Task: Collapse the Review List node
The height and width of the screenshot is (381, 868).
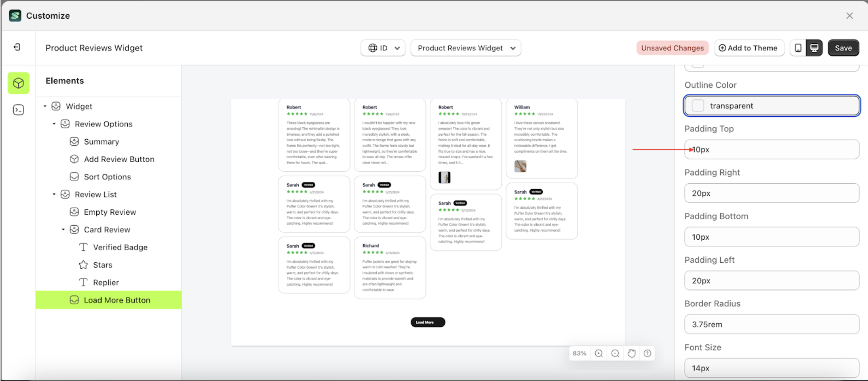Action: 54,194
